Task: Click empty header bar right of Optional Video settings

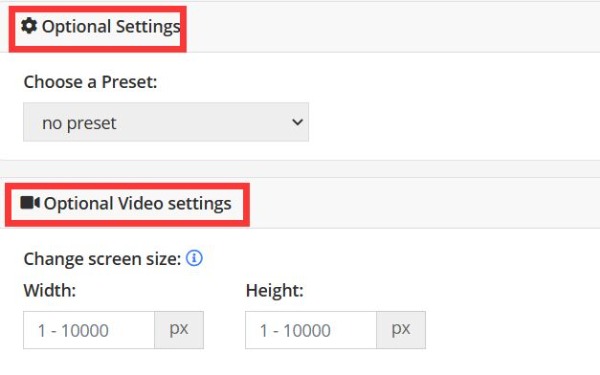Action: [x=425, y=203]
